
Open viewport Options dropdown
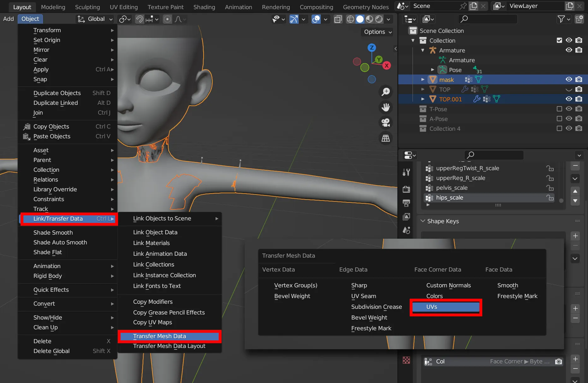(x=377, y=32)
